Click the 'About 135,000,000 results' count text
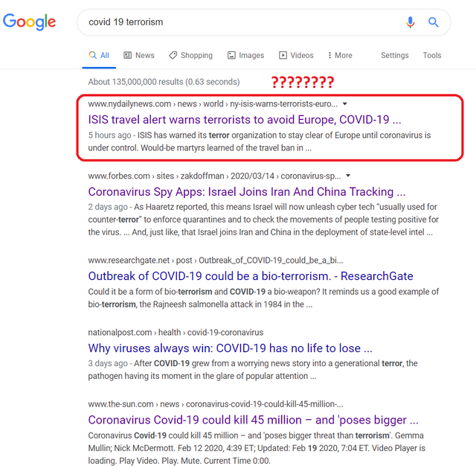Image resolution: width=476 pixels, height=466 pixels. coord(164,82)
